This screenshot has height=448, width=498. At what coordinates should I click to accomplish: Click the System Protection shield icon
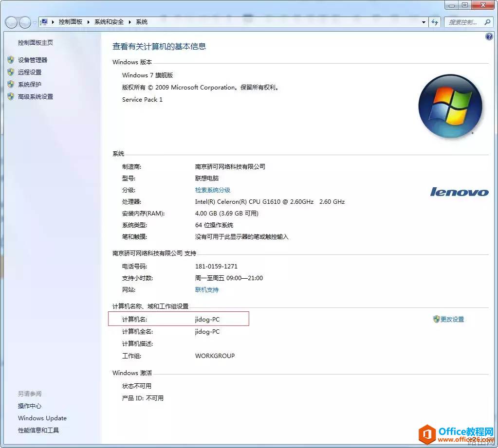click(x=11, y=85)
